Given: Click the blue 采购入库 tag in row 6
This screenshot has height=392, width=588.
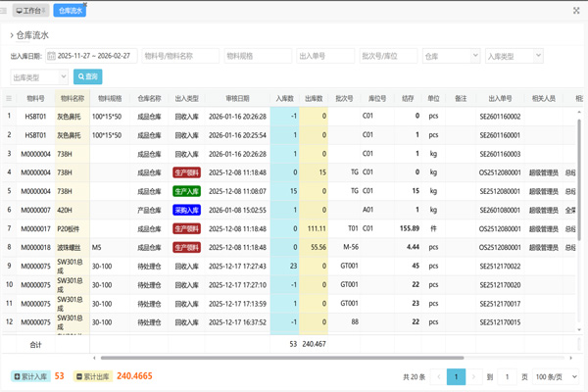Looking at the screenshot, I should pos(187,210).
